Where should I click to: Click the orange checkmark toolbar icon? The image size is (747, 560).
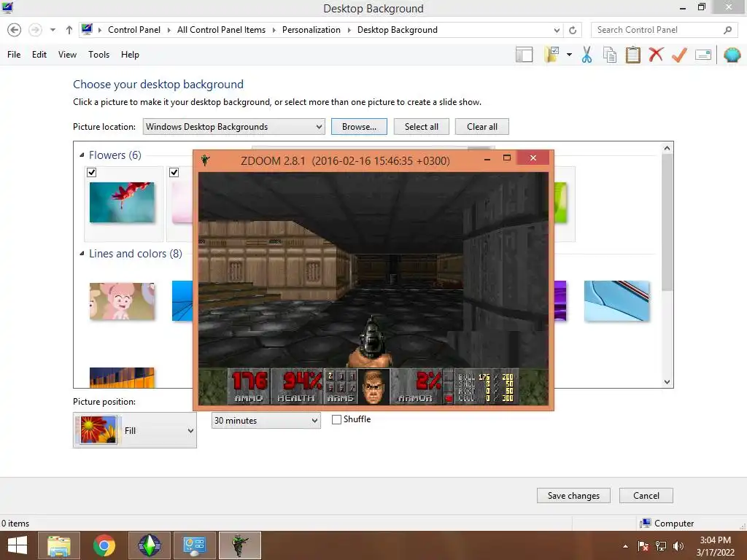[679, 55]
